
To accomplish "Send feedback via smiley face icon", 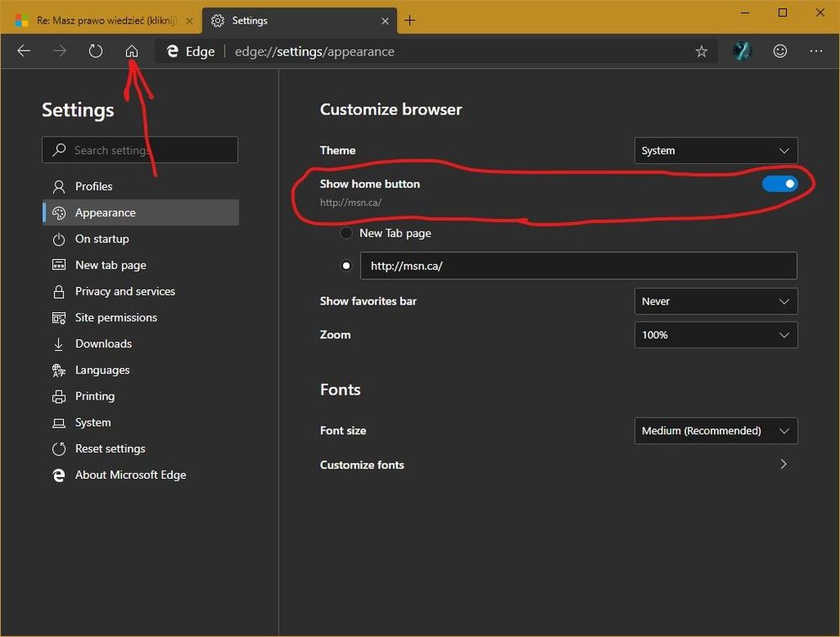I will tap(780, 51).
